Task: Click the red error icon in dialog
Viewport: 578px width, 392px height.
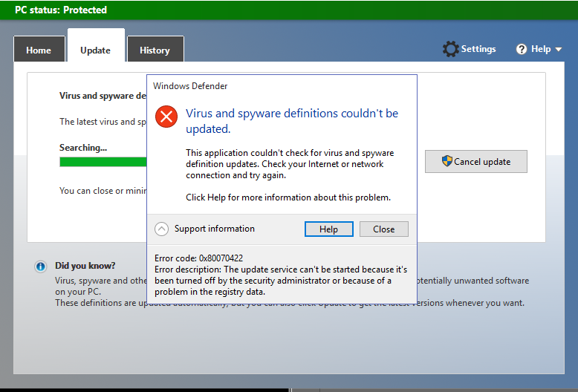Action: [x=166, y=117]
